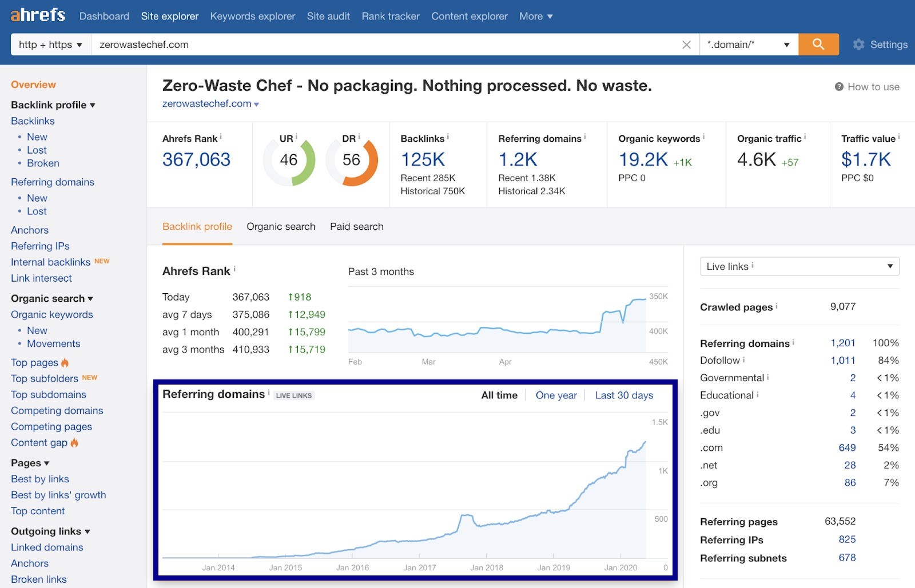
Task: Click the info icon beside UR
Action: coord(296,137)
